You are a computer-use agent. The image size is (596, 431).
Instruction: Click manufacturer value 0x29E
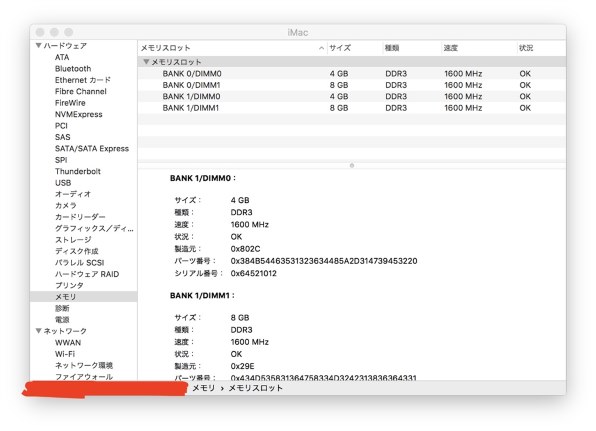[x=243, y=366]
